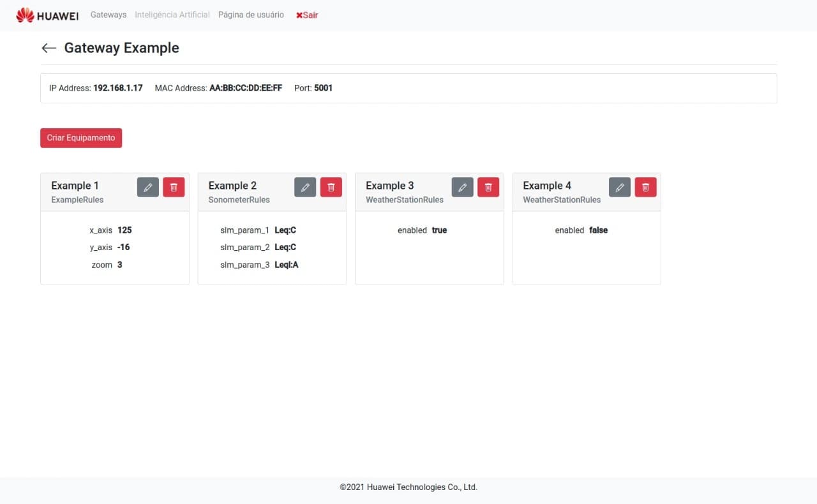Log out using the Sair link
The height and width of the screenshot is (504, 817).
pos(307,15)
